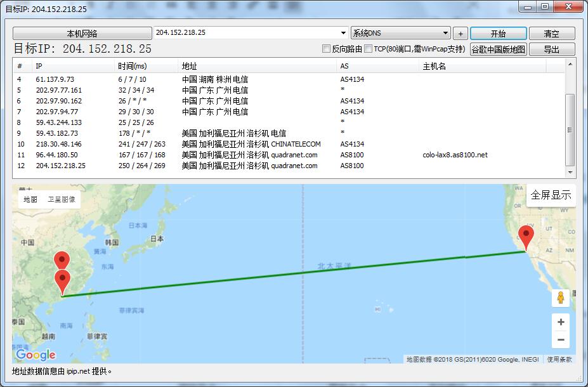Click the lower red pin at Guangzhou
Viewport: 588px width, 387px height.
click(x=62, y=281)
